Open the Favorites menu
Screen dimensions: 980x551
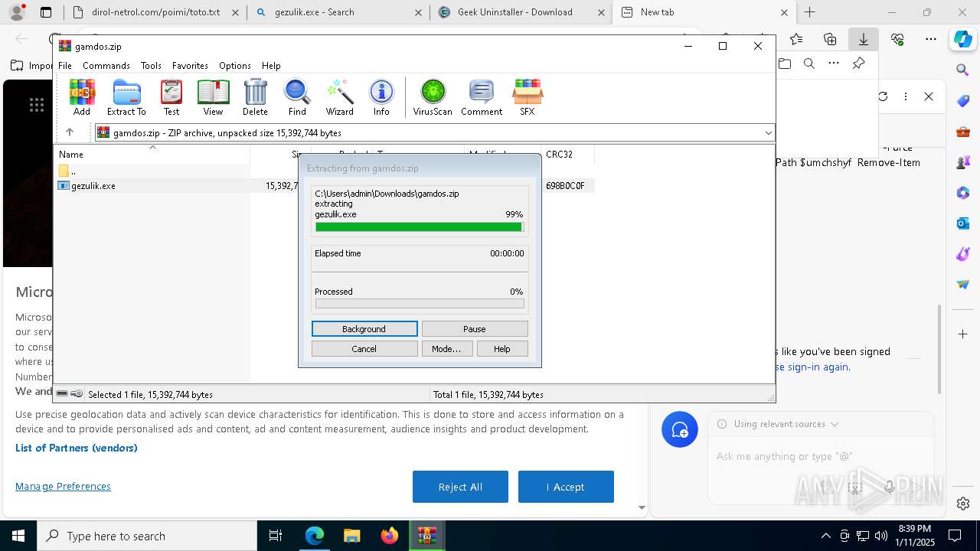coord(190,66)
